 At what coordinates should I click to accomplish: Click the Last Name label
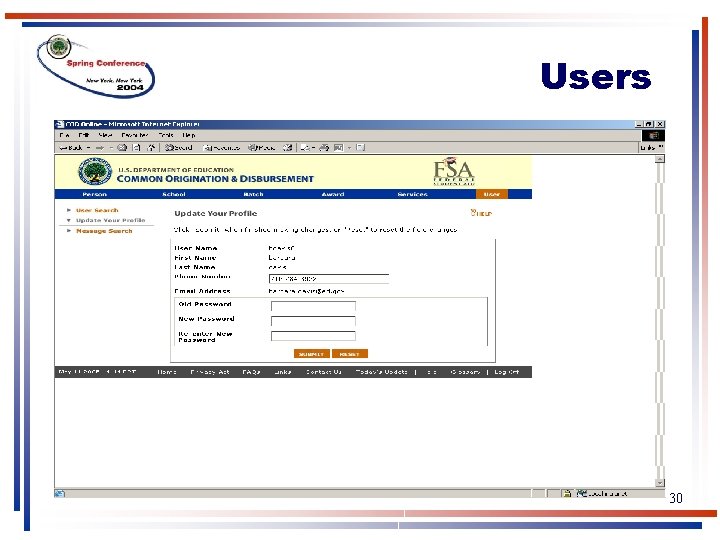coord(195,267)
